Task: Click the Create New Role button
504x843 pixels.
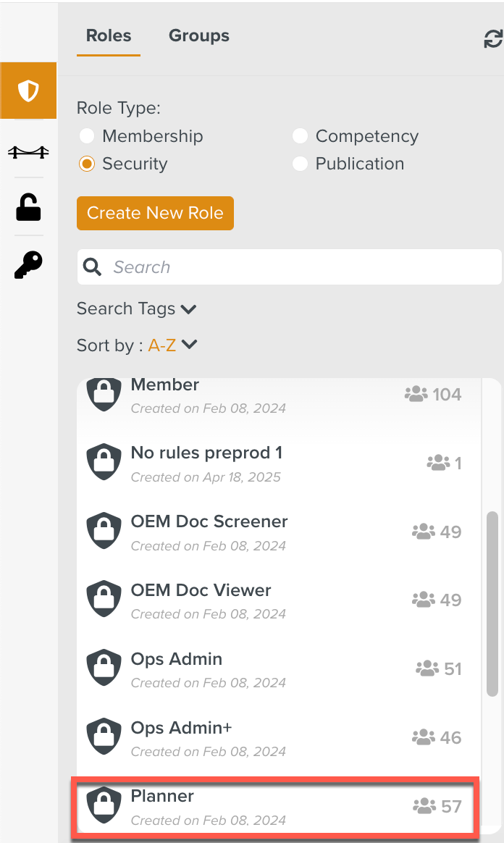Action: tap(155, 213)
